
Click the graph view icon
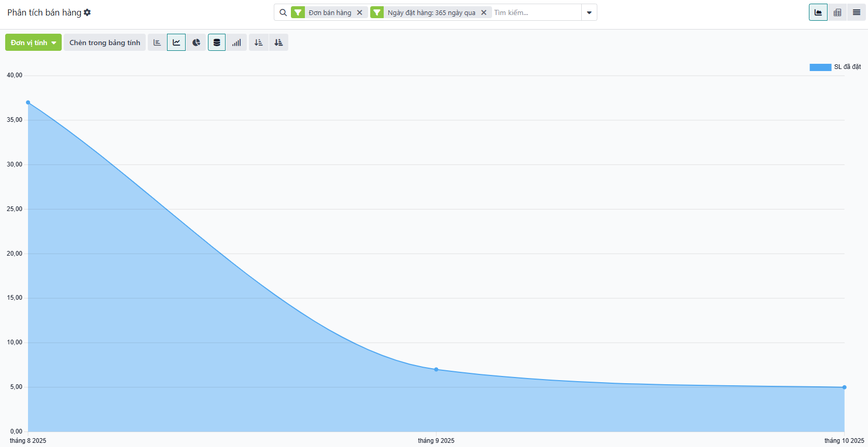point(818,12)
